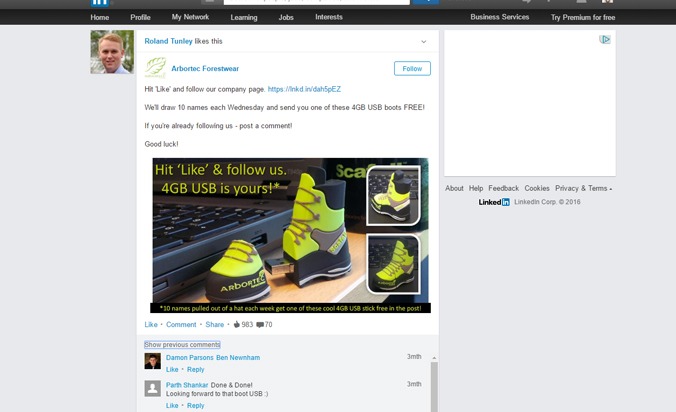Go to the Profile menu

[140, 17]
